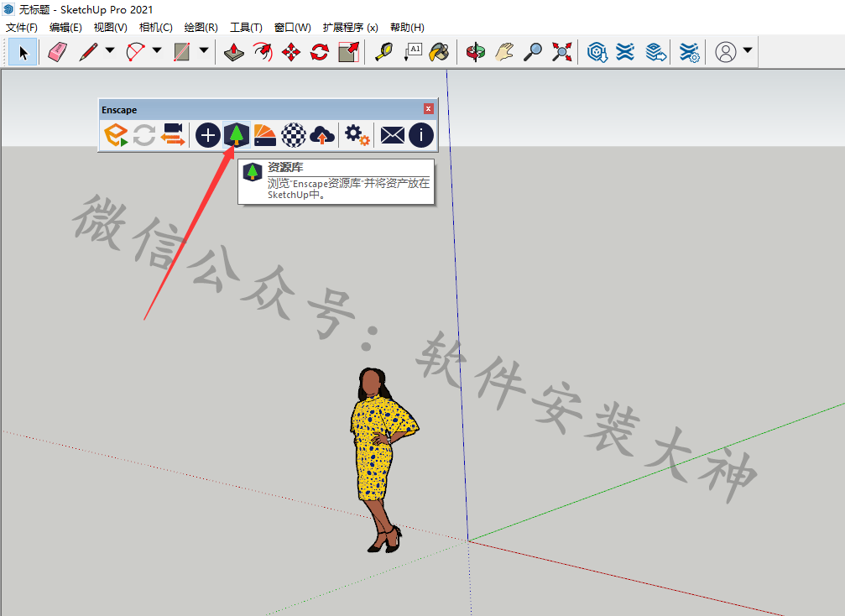Open the Enscape material editor
The width and height of the screenshot is (845, 616).
click(264, 135)
